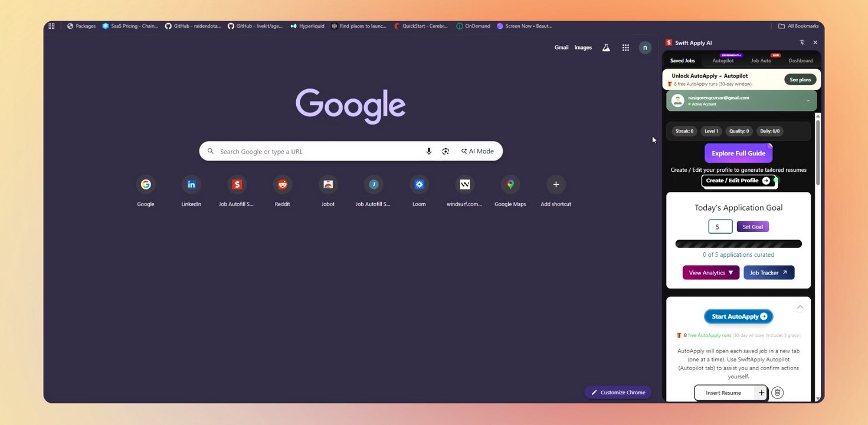Viewport: 868px width, 425px height.
Task: Close the Swift Apply AI side panel
Action: click(815, 42)
